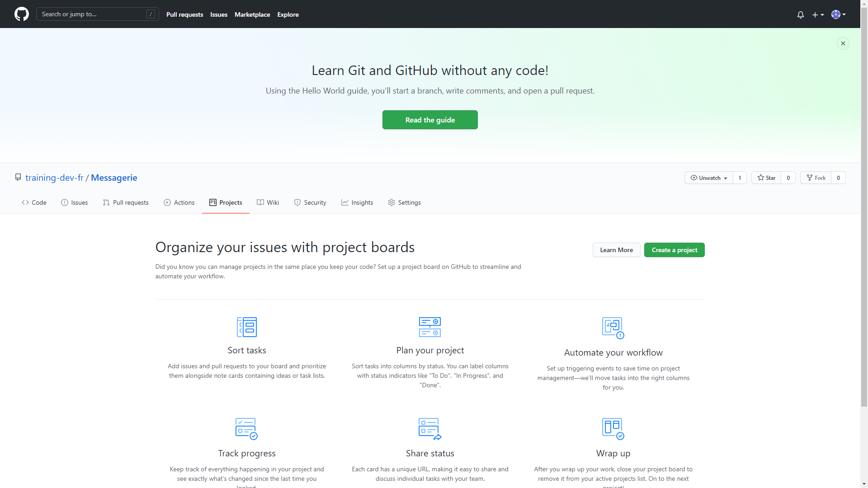The height and width of the screenshot is (488, 868).
Task: Click the Share status illustration icon
Action: coord(430,429)
